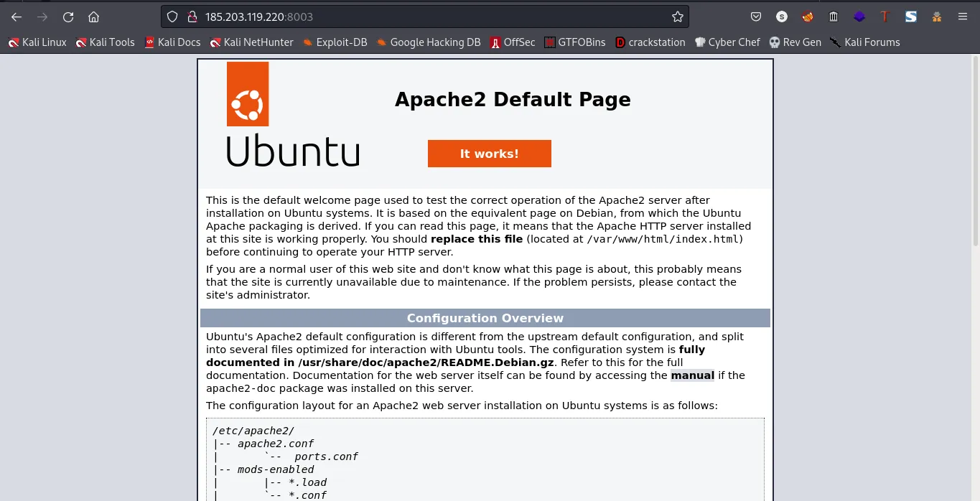Click the insecure connection padlock icon
This screenshot has width=980, height=501.
[x=192, y=17]
